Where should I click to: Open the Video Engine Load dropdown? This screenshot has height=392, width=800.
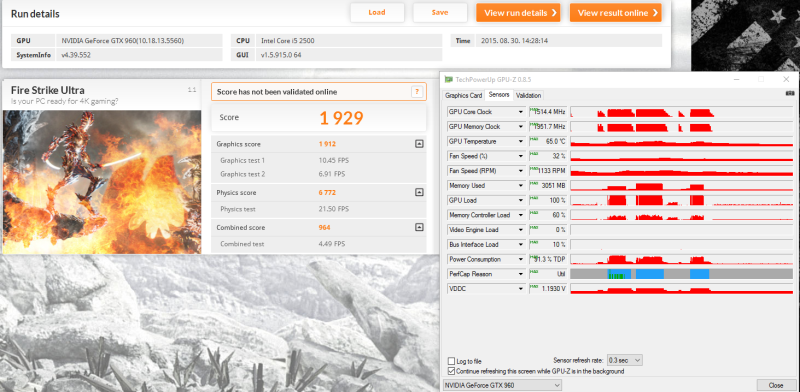point(521,230)
